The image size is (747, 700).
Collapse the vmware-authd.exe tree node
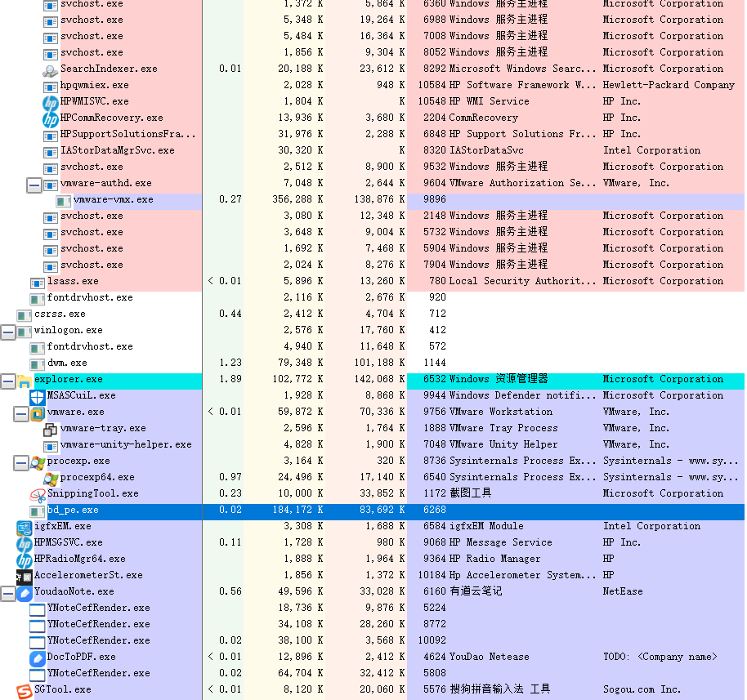click(x=34, y=185)
